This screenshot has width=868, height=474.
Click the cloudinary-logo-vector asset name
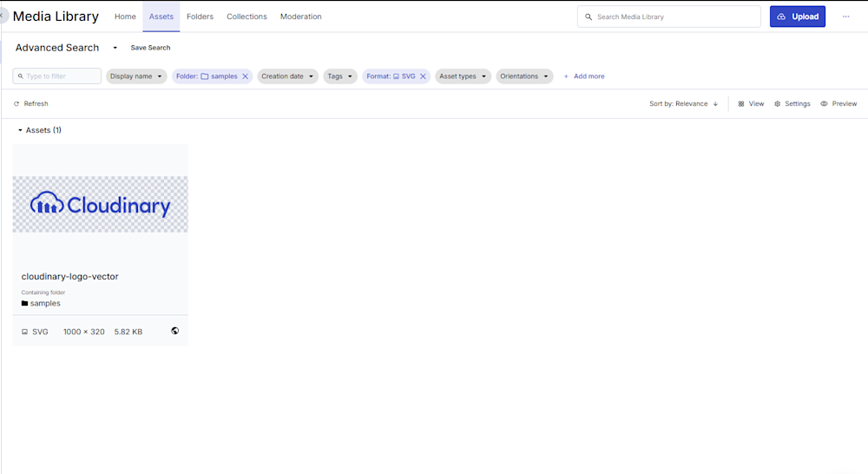coord(69,276)
